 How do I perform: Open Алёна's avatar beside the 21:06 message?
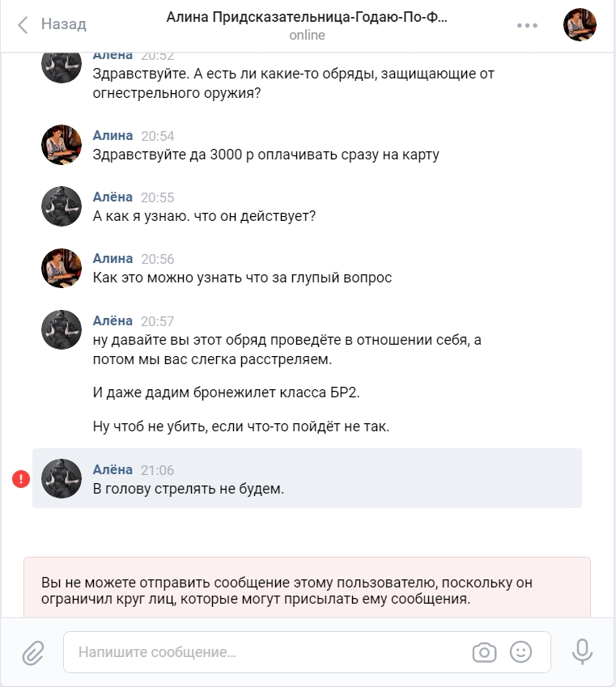pyautogui.click(x=62, y=478)
